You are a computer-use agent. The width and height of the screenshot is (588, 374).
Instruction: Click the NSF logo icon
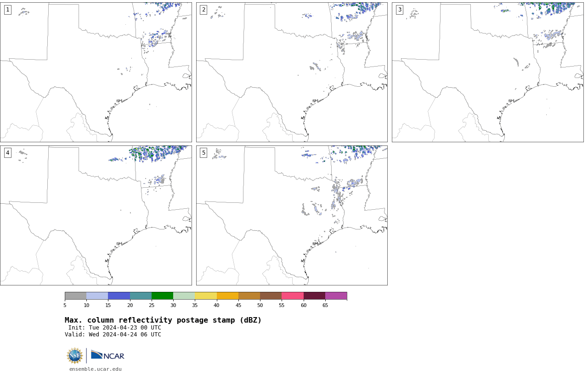coord(75,356)
